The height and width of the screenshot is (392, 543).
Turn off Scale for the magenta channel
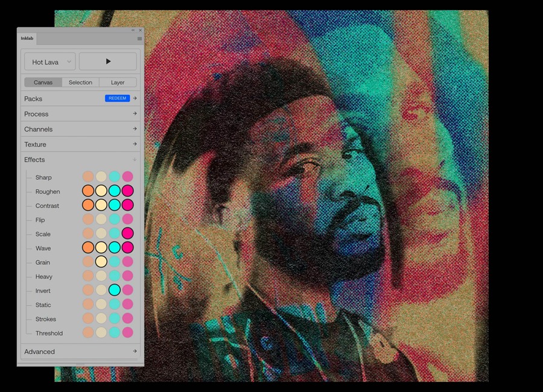point(127,233)
